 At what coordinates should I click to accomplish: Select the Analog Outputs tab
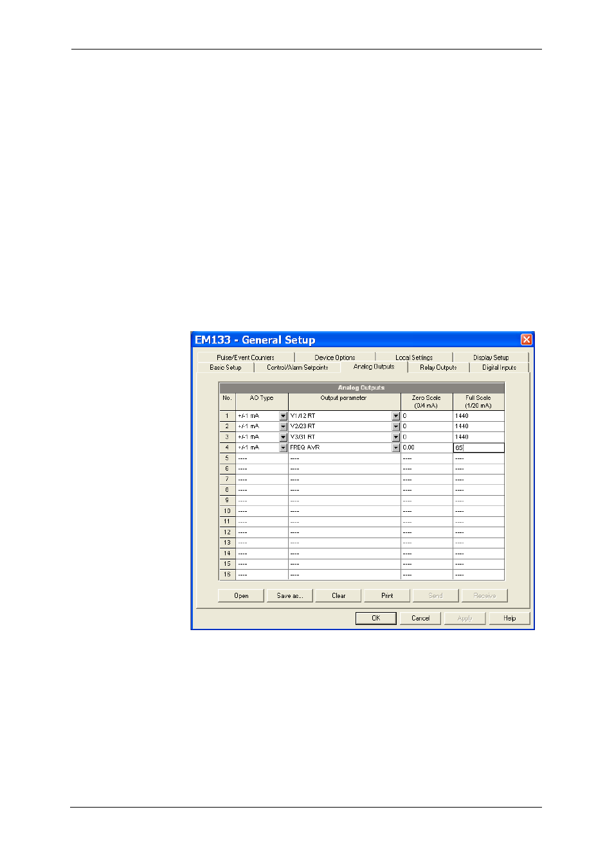(374, 366)
